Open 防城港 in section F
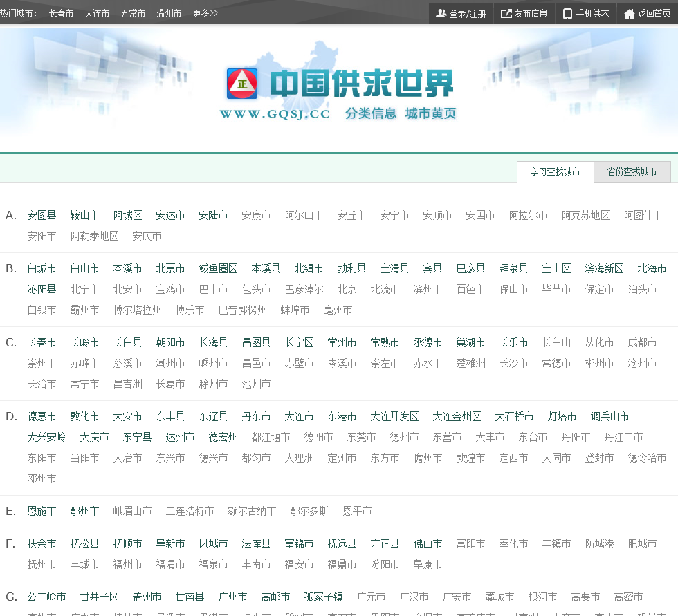Screen dimensions: 678x616 point(599,544)
